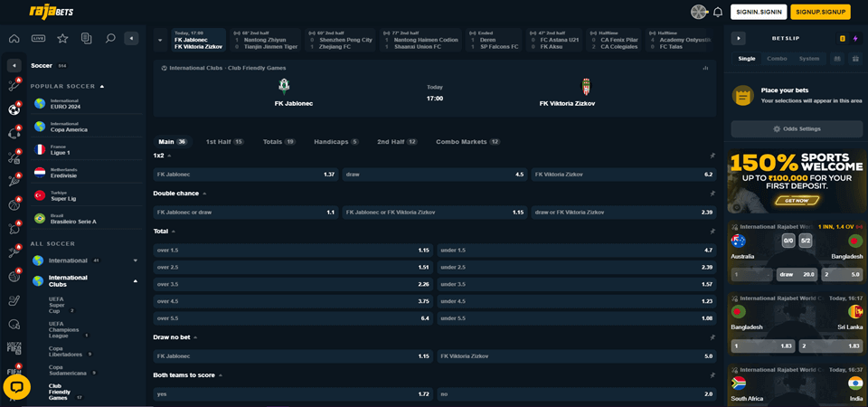Screen dimensions: 868x407
Task: Collapse the 1x2 market section
Action: click(169, 156)
